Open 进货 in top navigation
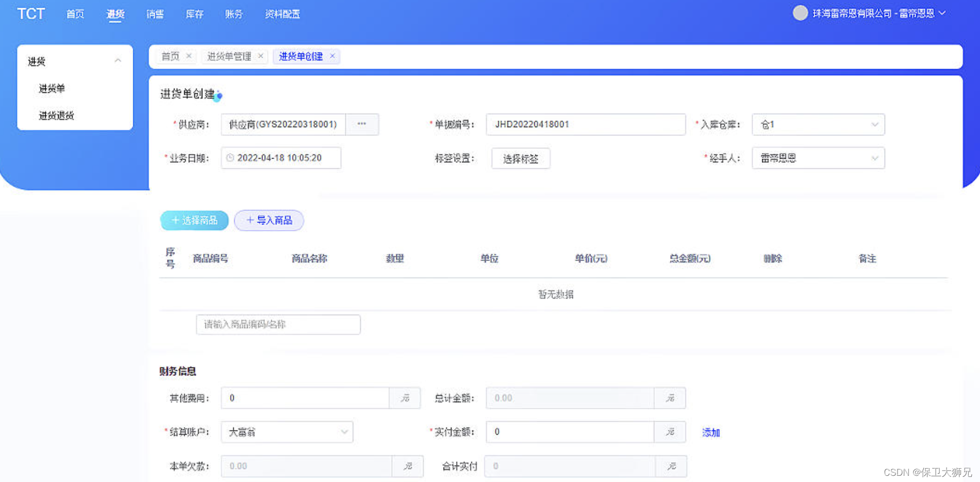The image size is (980, 482). tap(115, 14)
